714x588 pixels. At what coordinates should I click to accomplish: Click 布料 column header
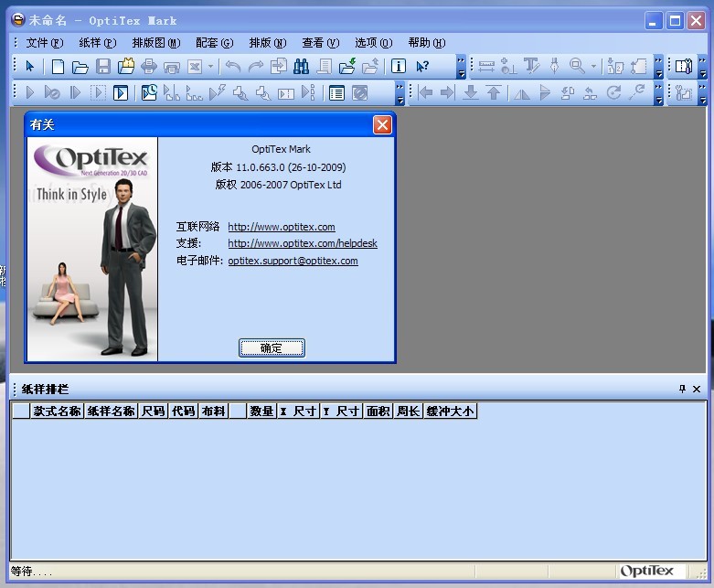214,411
